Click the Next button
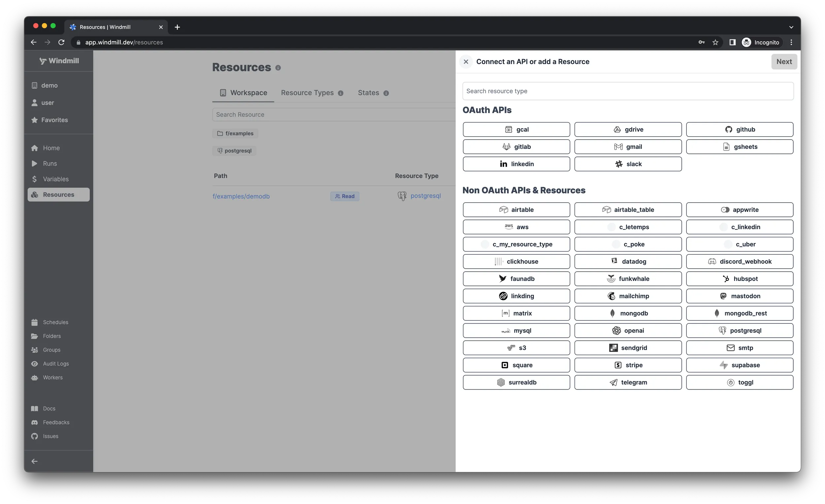 784,61
